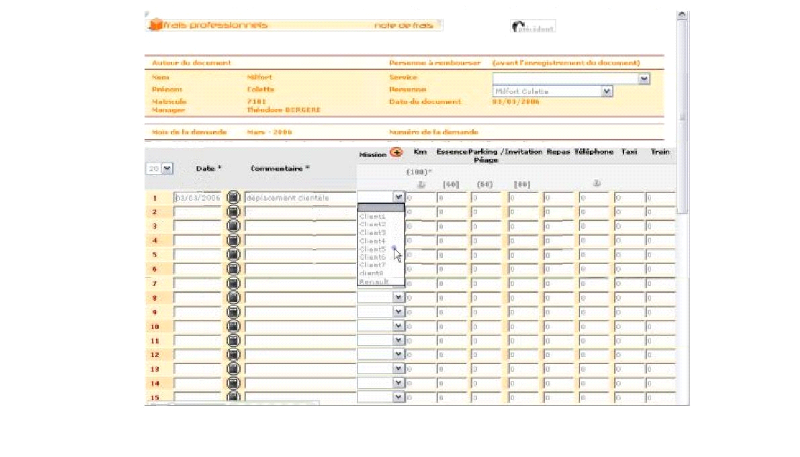Expand the Personne dropdown showing Milfort Colette

coord(607,91)
